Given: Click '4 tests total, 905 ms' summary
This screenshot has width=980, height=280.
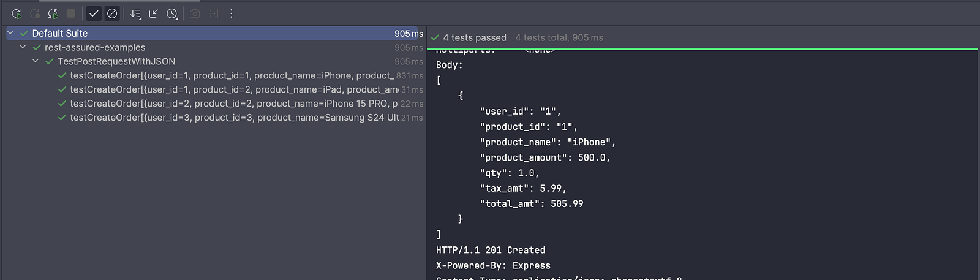Looking at the screenshot, I should click(x=559, y=37).
